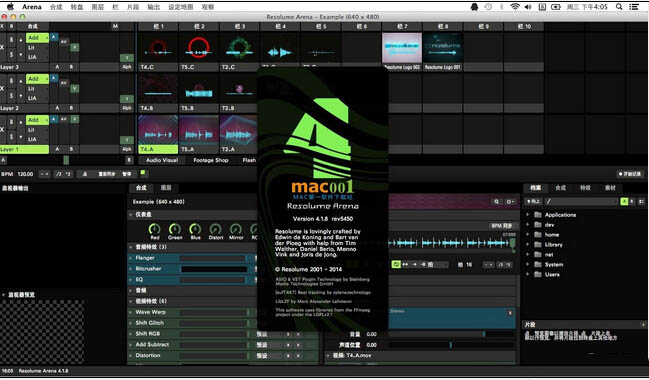
Task: Trigger the T5.C red ring clip
Action: tap(199, 48)
